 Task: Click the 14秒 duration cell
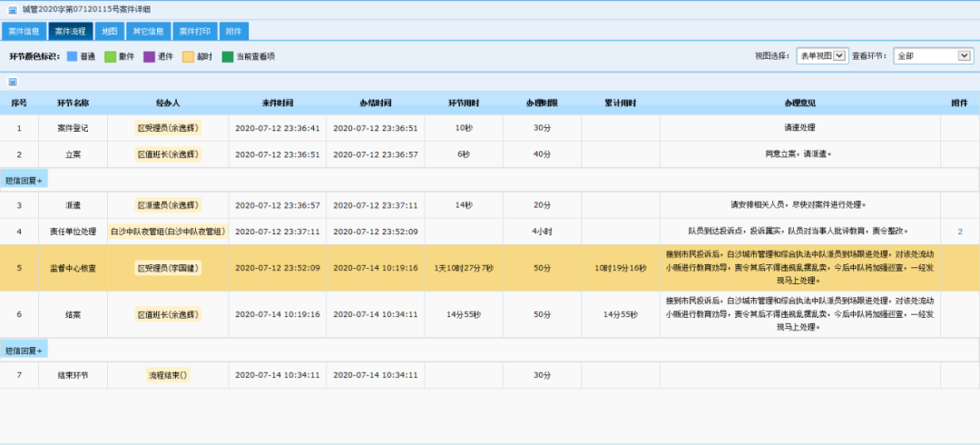point(464,204)
